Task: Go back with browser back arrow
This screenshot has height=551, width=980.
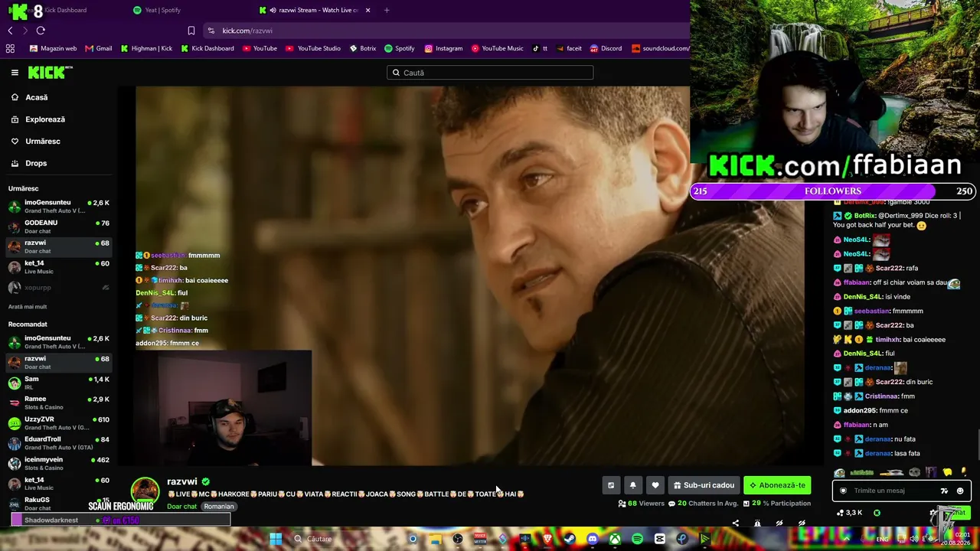Action: pyautogui.click(x=10, y=31)
